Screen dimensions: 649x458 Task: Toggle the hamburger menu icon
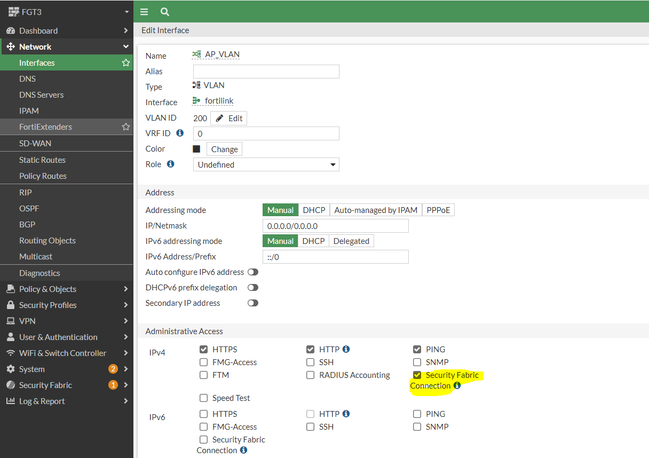pos(144,12)
